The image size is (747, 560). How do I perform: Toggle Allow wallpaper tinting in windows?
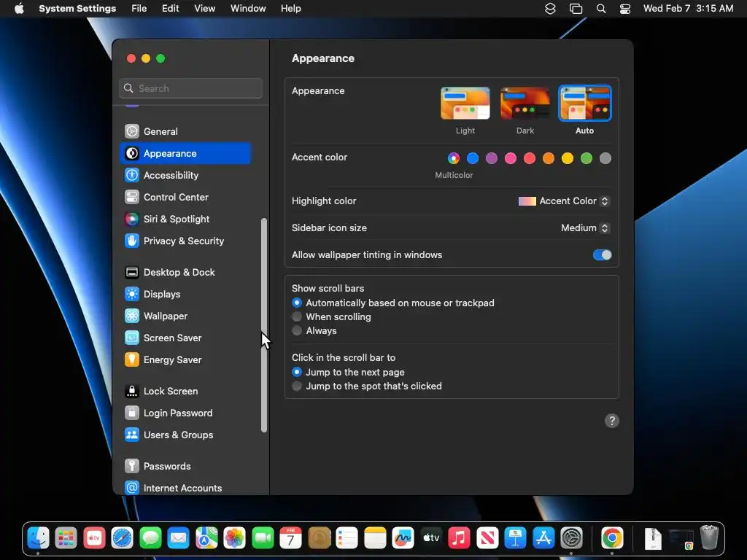tap(602, 254)
